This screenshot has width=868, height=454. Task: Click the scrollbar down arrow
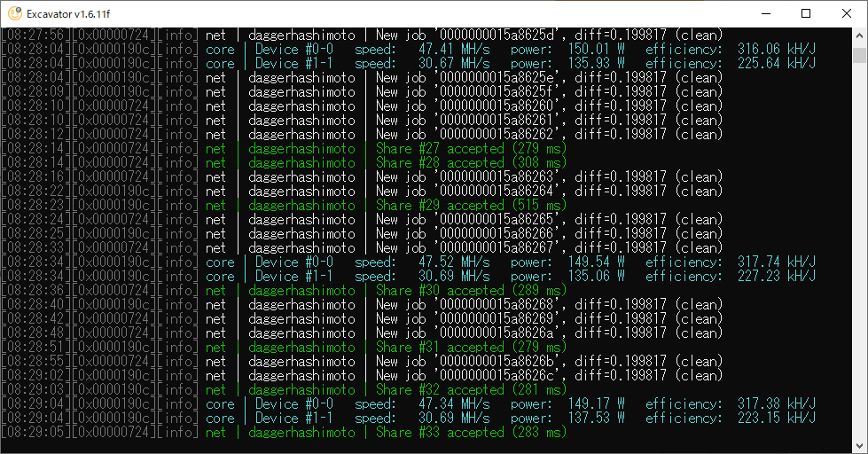[859, 445]
